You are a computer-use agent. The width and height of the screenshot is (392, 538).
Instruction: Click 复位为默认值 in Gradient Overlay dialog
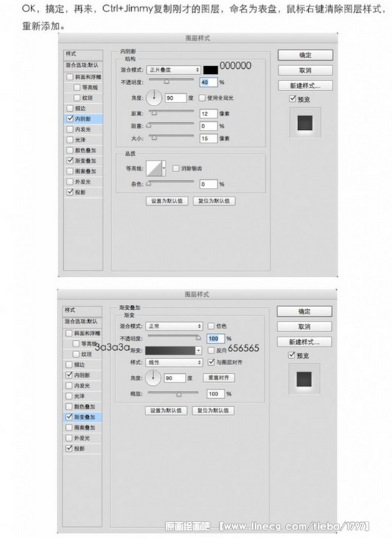[x=213, y=411]
